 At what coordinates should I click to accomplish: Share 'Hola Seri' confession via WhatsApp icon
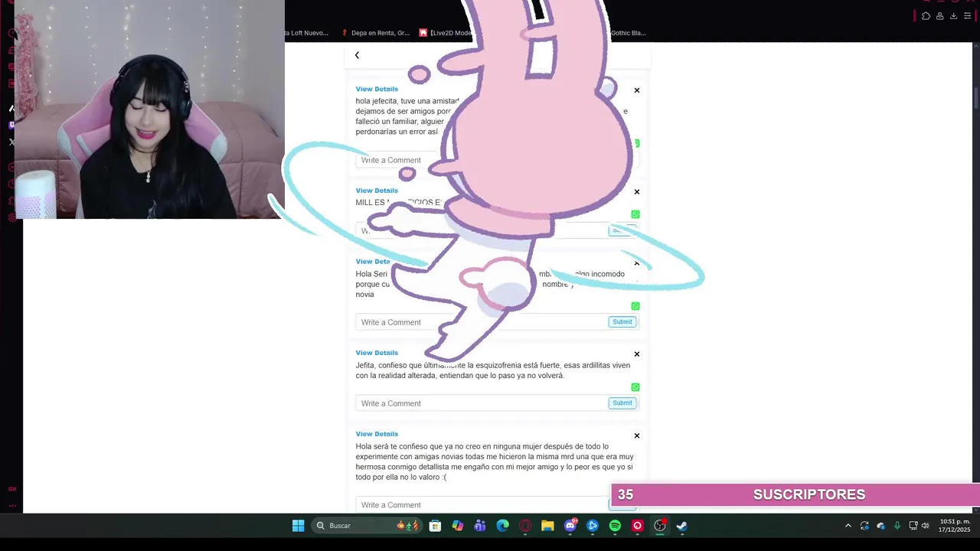point(635,306)
